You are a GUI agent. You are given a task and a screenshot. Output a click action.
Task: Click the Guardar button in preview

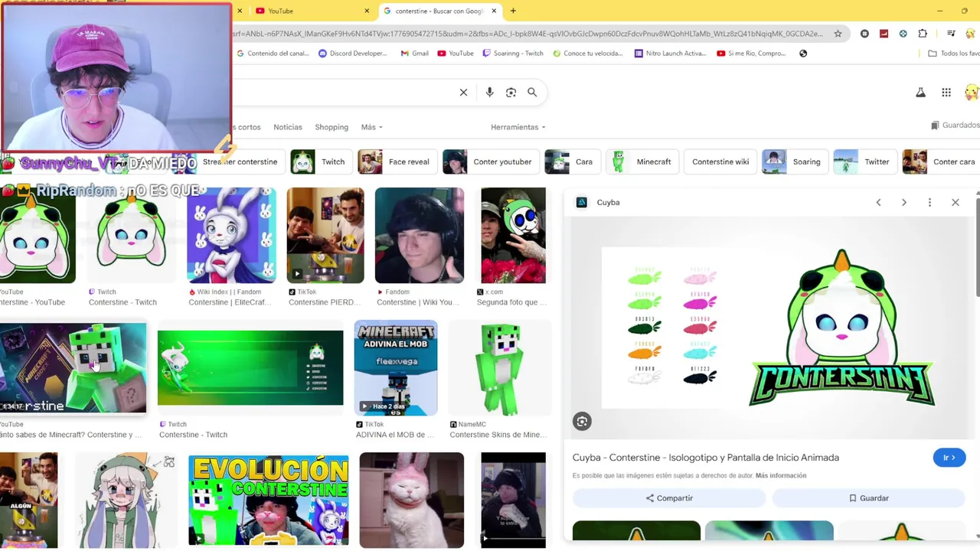(868, 498)
